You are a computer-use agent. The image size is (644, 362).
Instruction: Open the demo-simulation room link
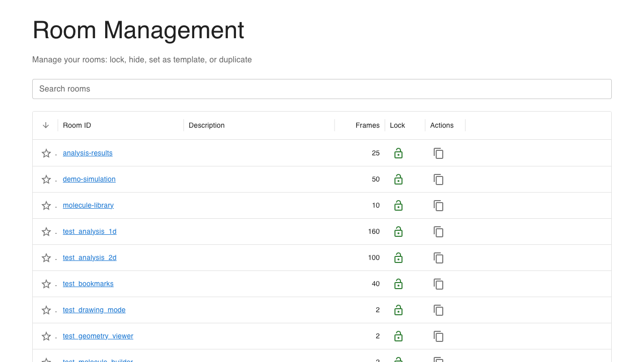click(89, 179)
